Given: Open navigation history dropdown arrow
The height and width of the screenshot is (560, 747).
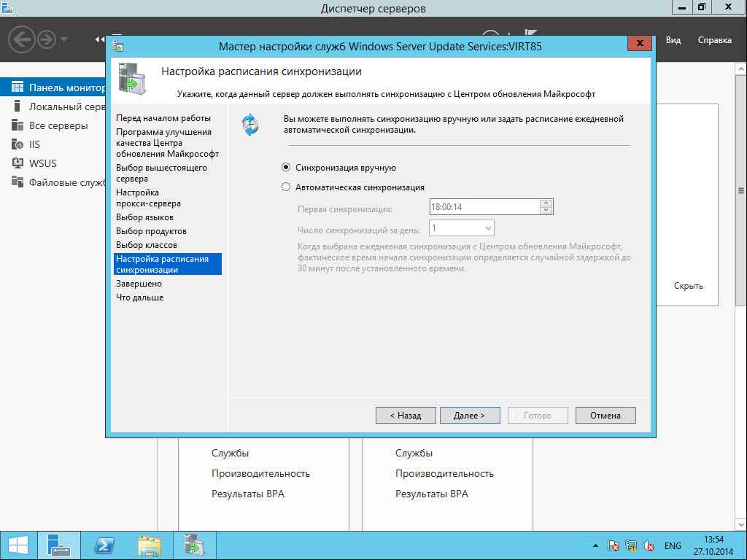Looking at the screenshot, I should [x=64, y=39].
